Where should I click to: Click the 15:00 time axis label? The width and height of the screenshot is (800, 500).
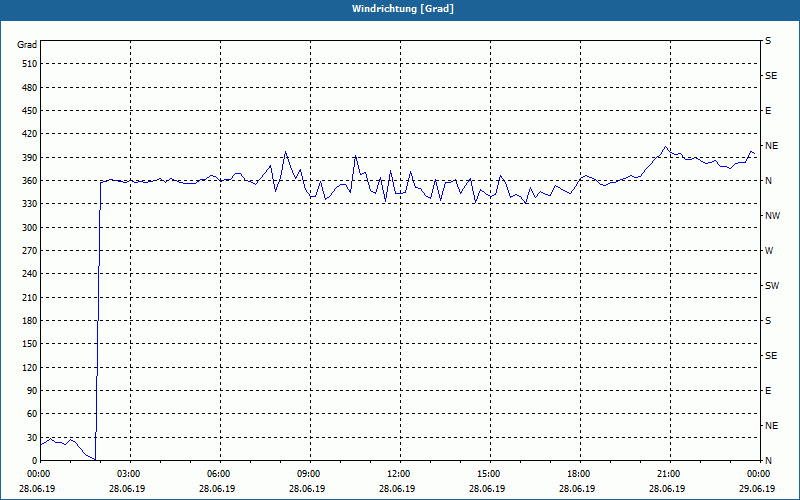(490, 474)
